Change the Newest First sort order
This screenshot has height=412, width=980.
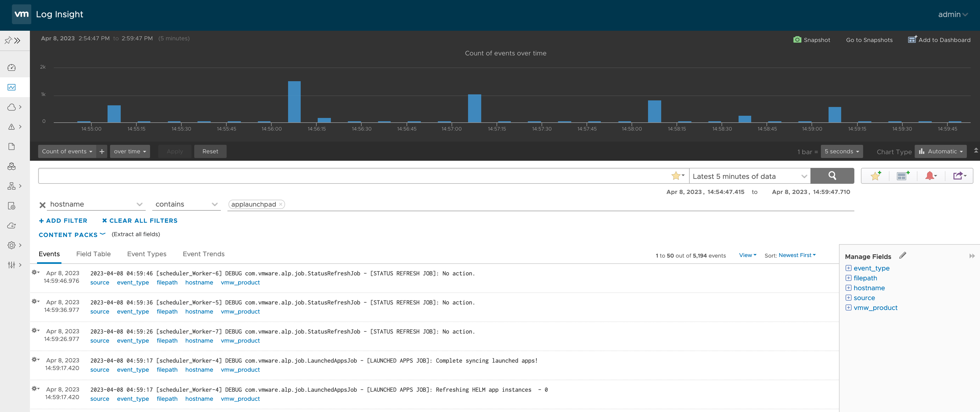coord(797,255)
